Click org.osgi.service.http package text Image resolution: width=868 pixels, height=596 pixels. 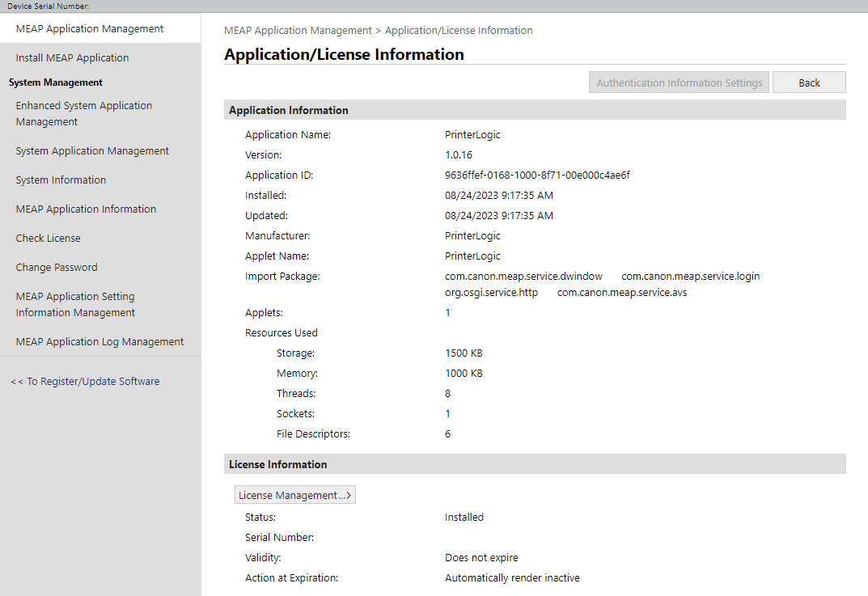[491, 292]
